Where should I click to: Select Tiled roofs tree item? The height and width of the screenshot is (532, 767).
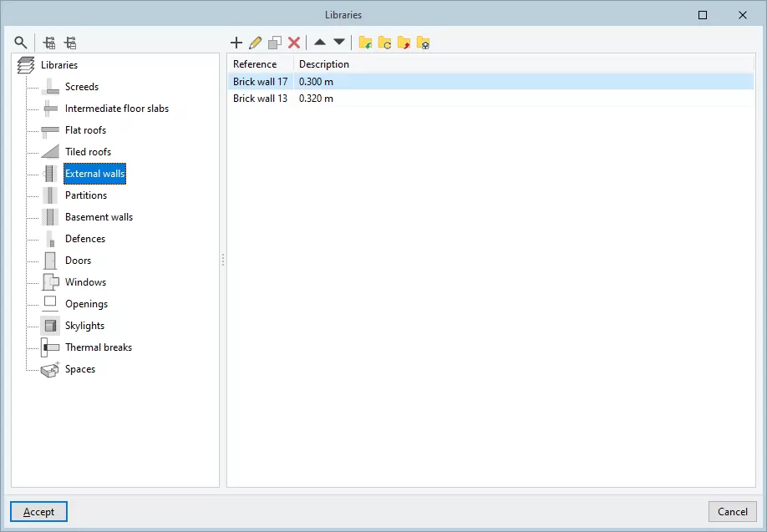(88, 152)
